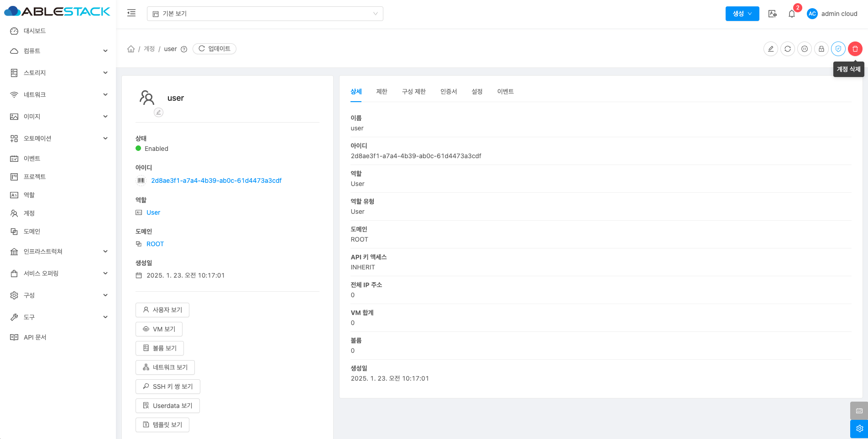This screenshot has height=439, width=868.
Task: Click the blue shield check icon
Action: [x=838, y=49]
